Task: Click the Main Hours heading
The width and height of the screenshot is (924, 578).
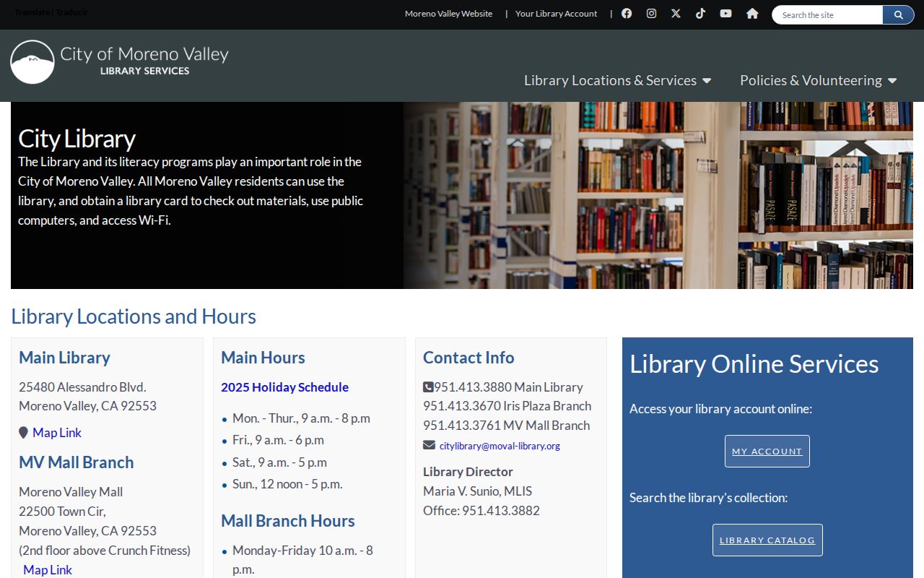Action: (x=263, y=358)
